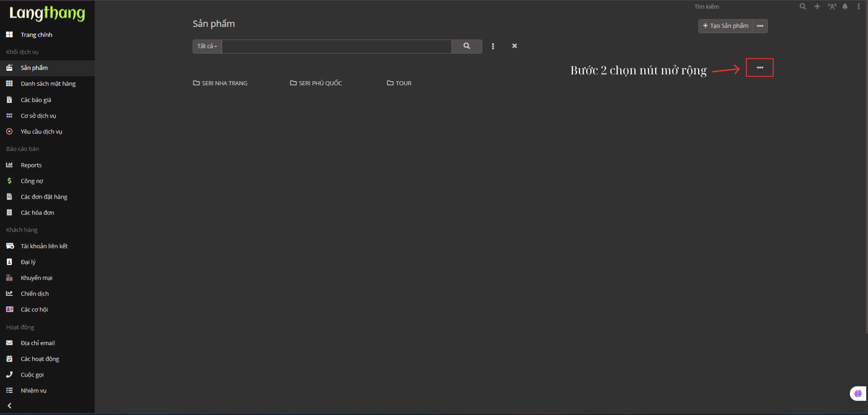Collapse the sidebar with the left chevron
868x415 pixels.
click(10, 405)
